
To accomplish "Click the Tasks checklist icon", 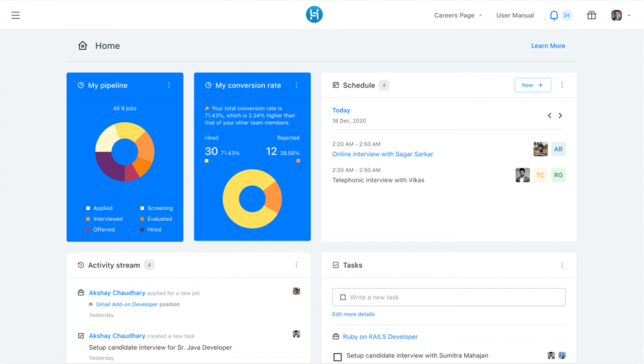I will click(336, 265).
